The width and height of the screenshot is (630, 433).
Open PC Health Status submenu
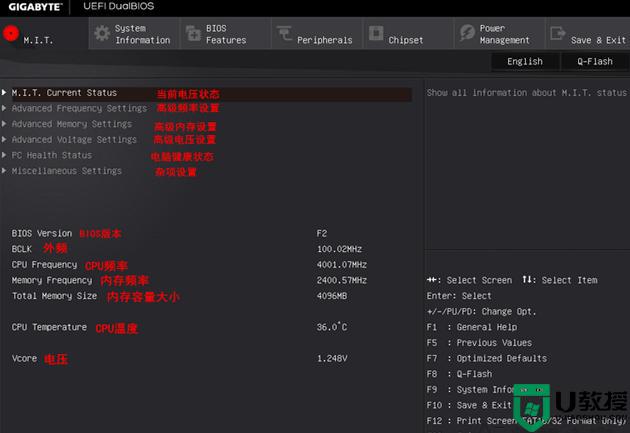click(x=51, y=155)
